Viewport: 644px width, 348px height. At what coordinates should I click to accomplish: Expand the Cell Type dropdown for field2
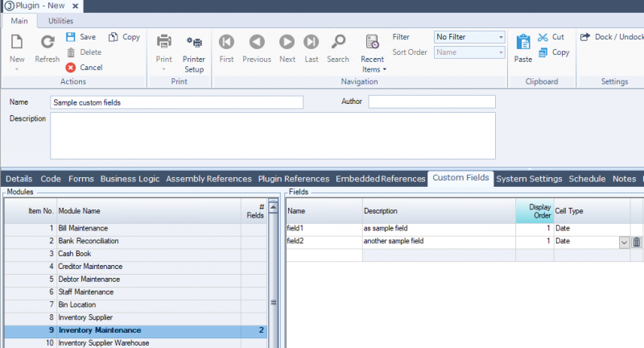coord(624,242)
